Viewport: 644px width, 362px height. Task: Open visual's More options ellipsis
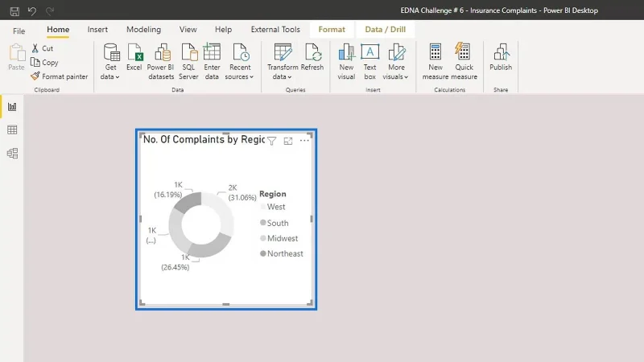[x=304, y=141]
